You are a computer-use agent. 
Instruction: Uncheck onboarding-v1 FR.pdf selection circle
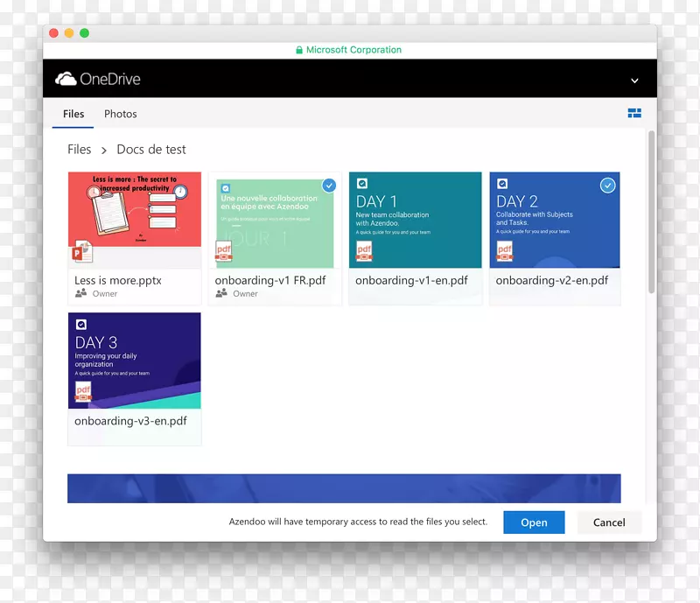[329, 185]
